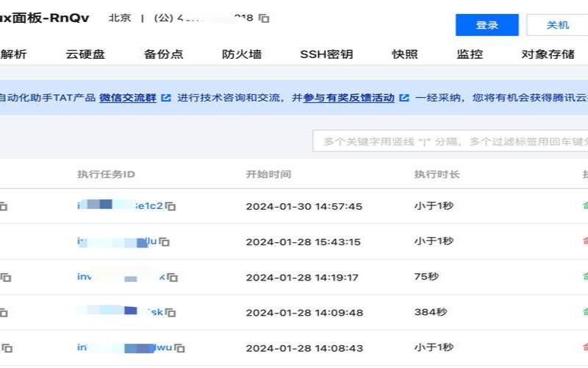Switch to the 监控 tab

[x=470, y=54]
